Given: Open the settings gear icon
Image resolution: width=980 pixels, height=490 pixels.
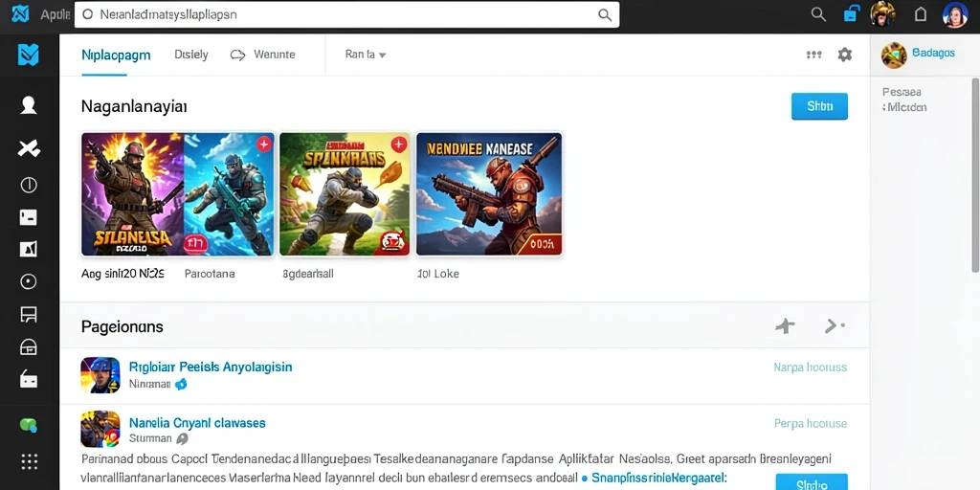Looking at the screenshot, I should (845, 55).
